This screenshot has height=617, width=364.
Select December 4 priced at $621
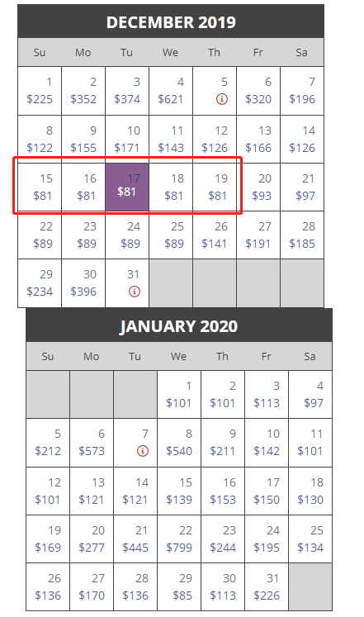tap(171, 91)
